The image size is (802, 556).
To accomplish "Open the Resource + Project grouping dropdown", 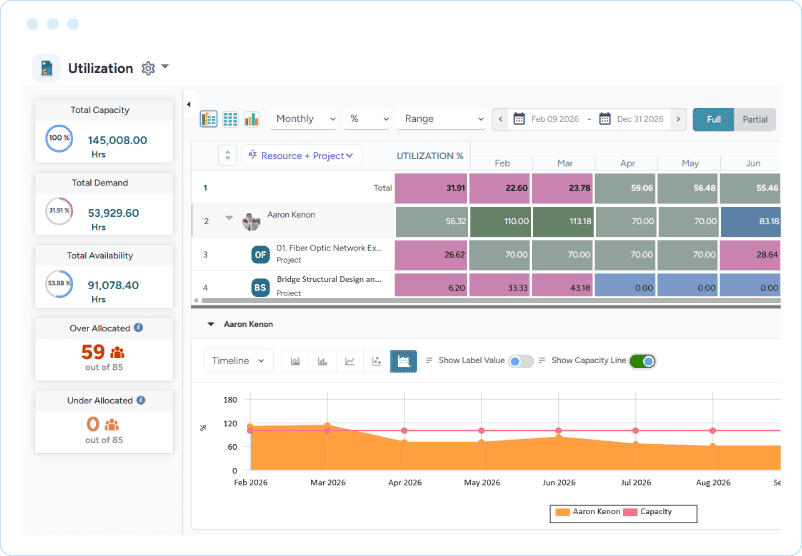I will tap(302, 155).
